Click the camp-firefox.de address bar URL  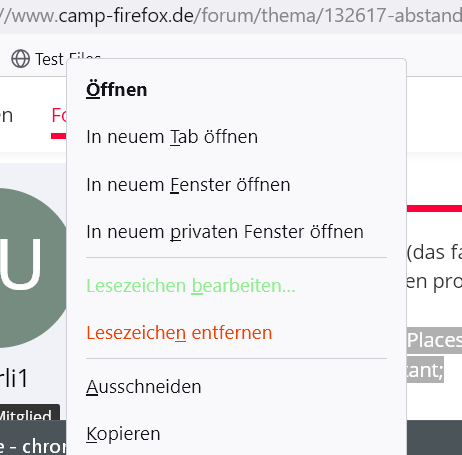[231, 16]
